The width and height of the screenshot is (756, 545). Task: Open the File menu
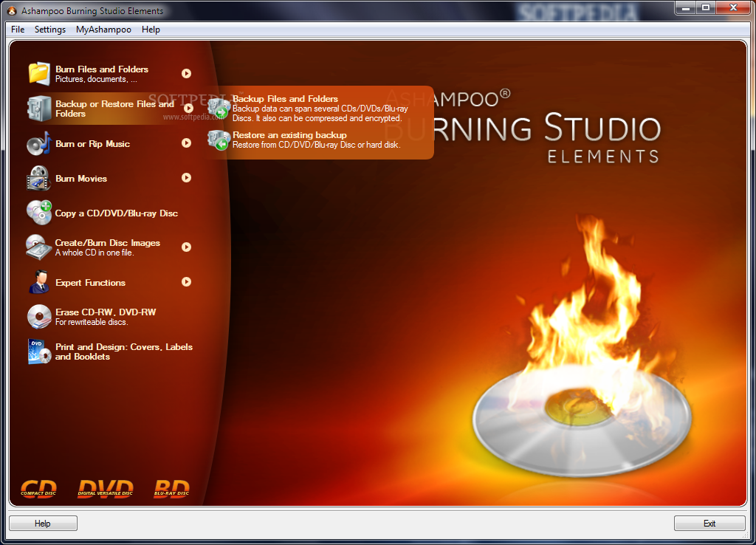[x=18, y=30]
